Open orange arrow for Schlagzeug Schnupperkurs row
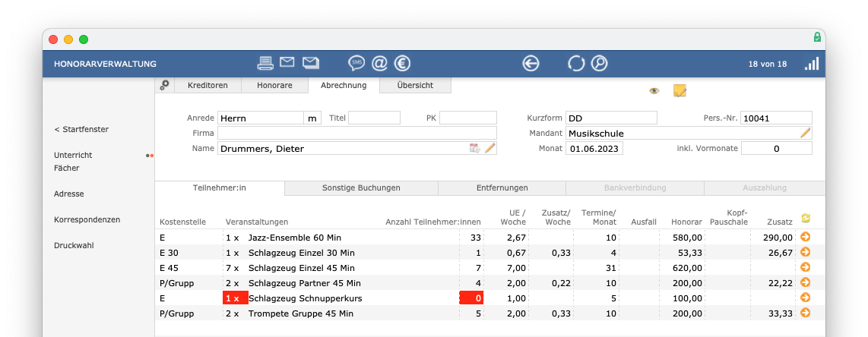This screenshot has height=337, width=868. pos(806,298)
